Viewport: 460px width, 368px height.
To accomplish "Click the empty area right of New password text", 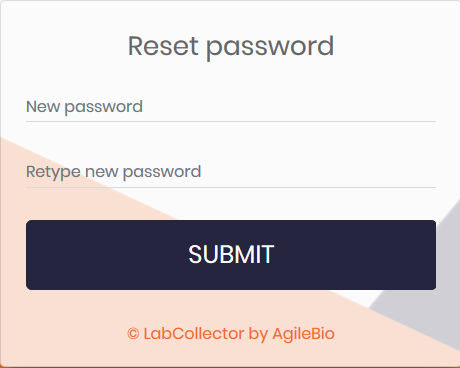I will tap(289, 107).
